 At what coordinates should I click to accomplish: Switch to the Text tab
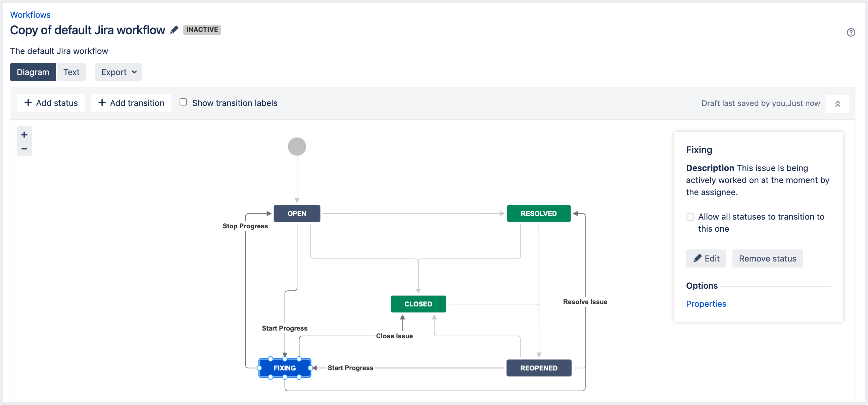[71, 72]
